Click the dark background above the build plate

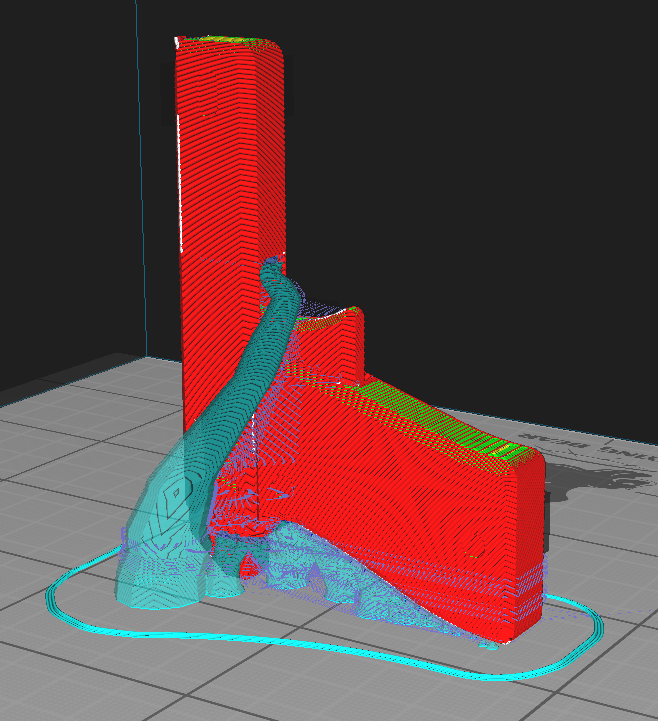[x=460, y=184]
